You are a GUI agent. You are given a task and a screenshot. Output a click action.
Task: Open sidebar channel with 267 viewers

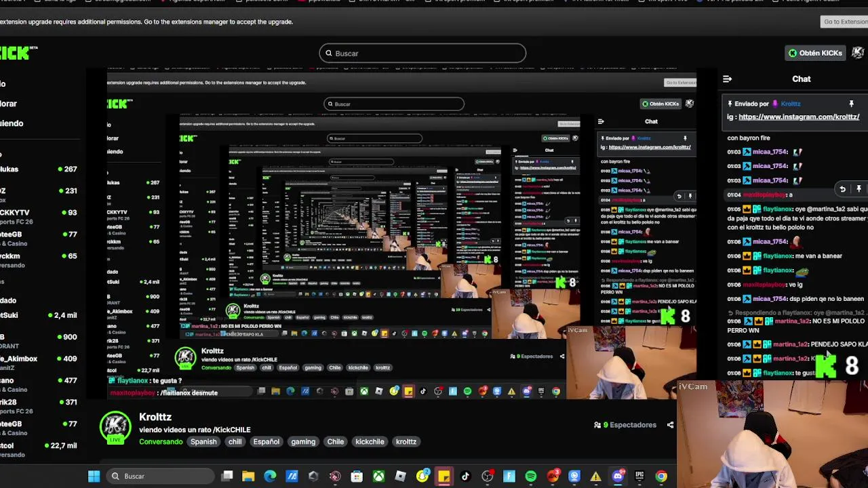click(x=39, y=169)
